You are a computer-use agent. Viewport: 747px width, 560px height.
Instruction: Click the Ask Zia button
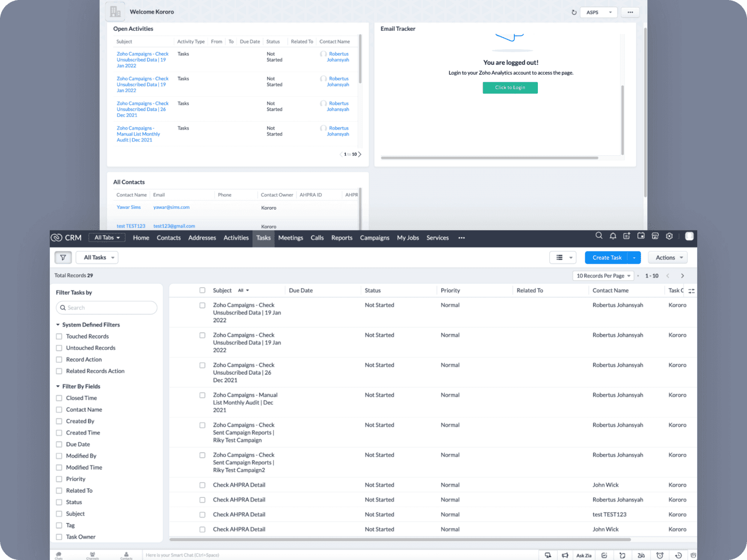(584, 556)
